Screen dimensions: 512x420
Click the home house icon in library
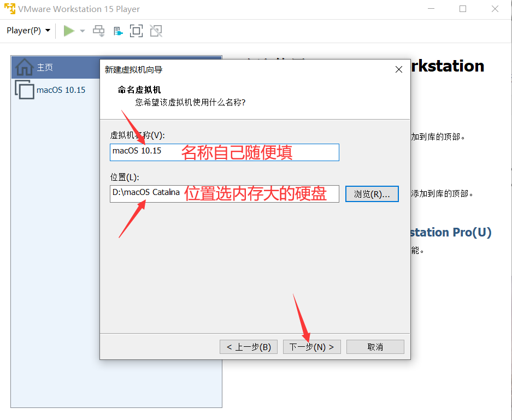[x=24, y=67]
